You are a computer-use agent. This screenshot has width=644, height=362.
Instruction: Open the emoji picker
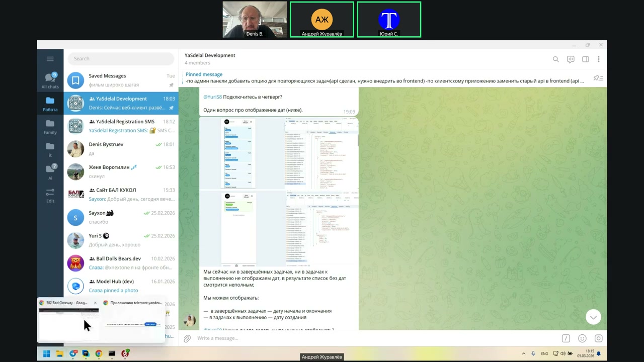pos(582,338)
